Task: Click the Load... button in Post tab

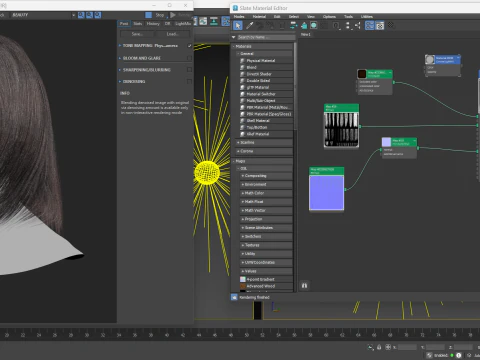Action: pos(172,34)
